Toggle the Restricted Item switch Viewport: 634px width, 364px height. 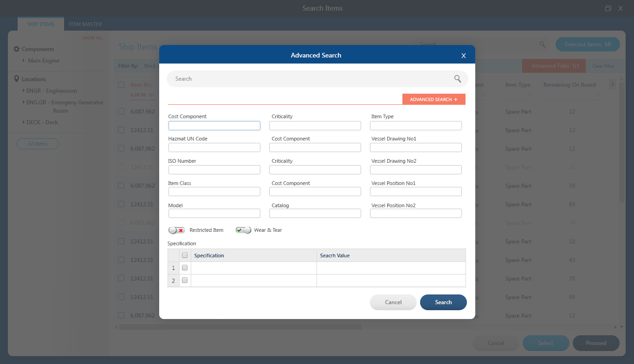coord(177,230)
